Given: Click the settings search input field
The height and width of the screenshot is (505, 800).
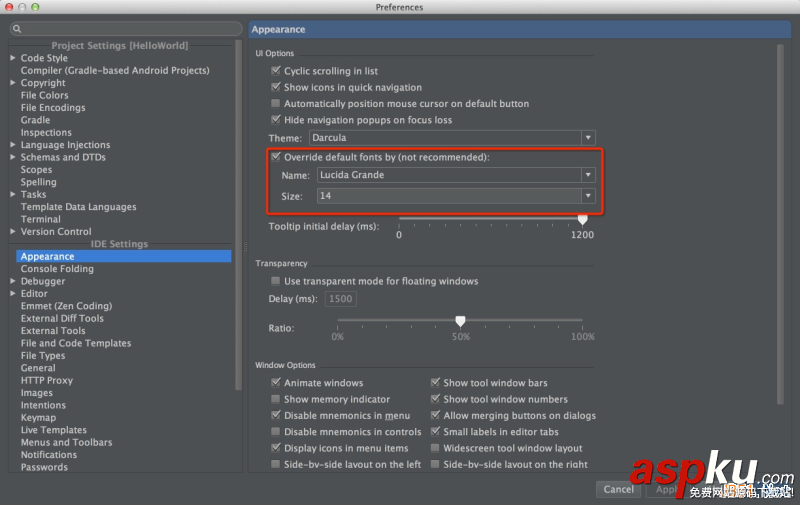Looking at the screenshot, I should click(126, 29).
